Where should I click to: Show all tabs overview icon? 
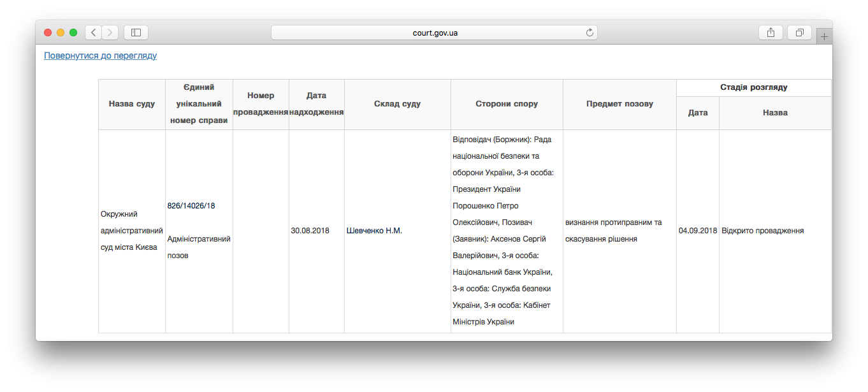[799, 33]
